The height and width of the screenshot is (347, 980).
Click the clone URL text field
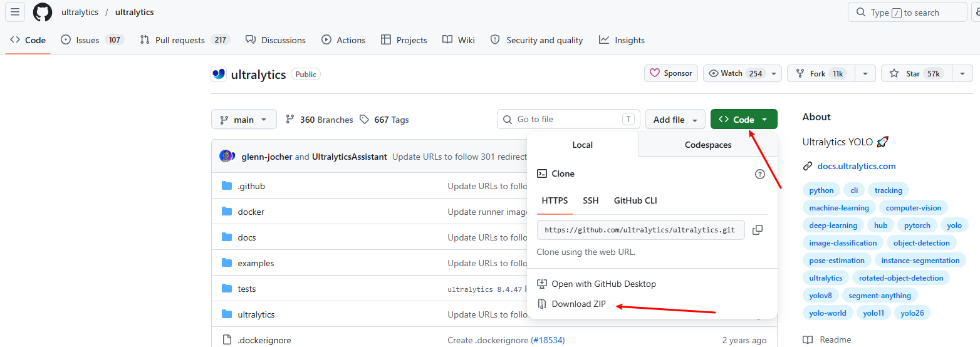(640, 230)
